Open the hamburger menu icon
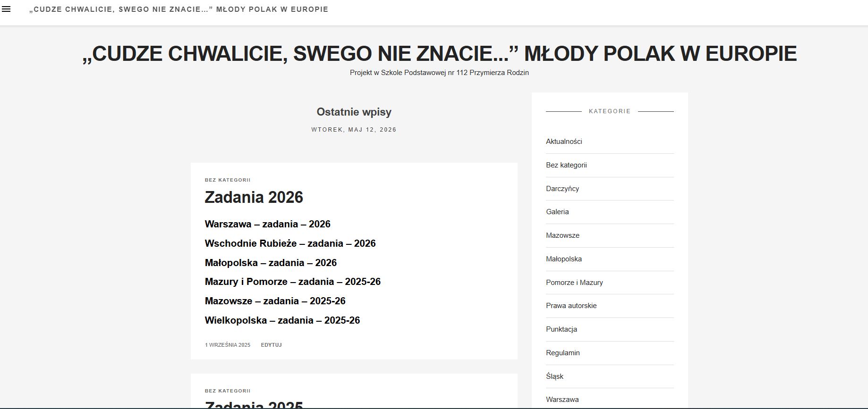 (6, 9)
